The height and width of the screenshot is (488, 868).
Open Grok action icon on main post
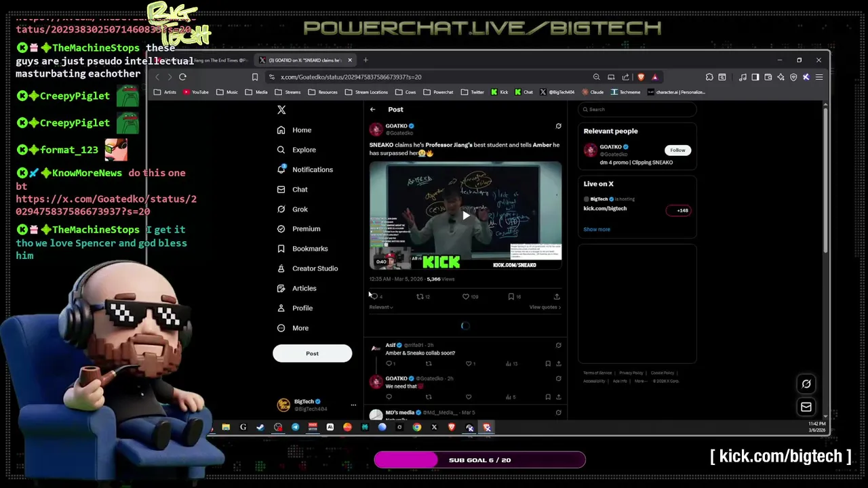558,126
